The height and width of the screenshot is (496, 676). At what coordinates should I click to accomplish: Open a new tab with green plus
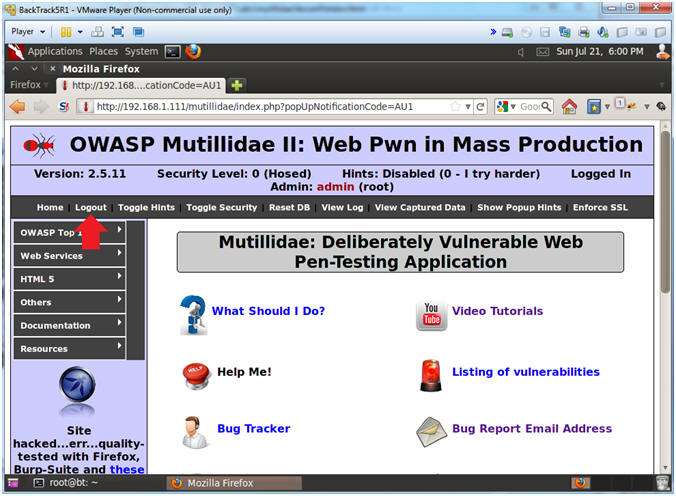237,85
